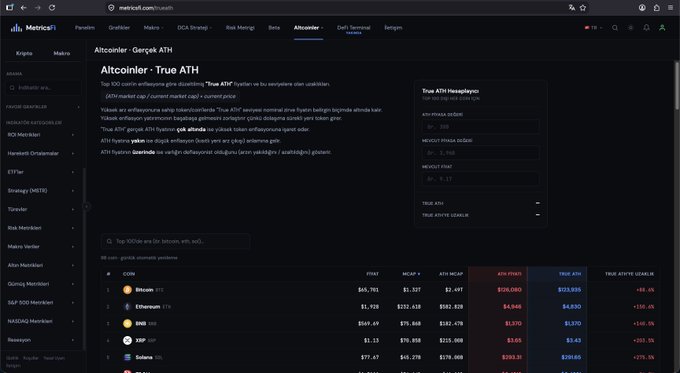Expand the Gümüş Metrikleri category
Screen dimensions: 680x373
41,284
